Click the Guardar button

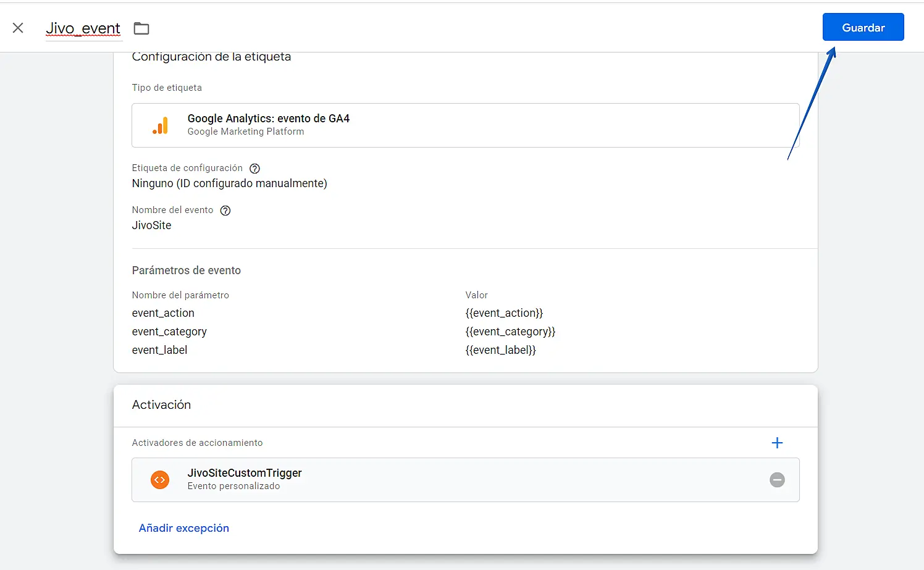(863, 27)
